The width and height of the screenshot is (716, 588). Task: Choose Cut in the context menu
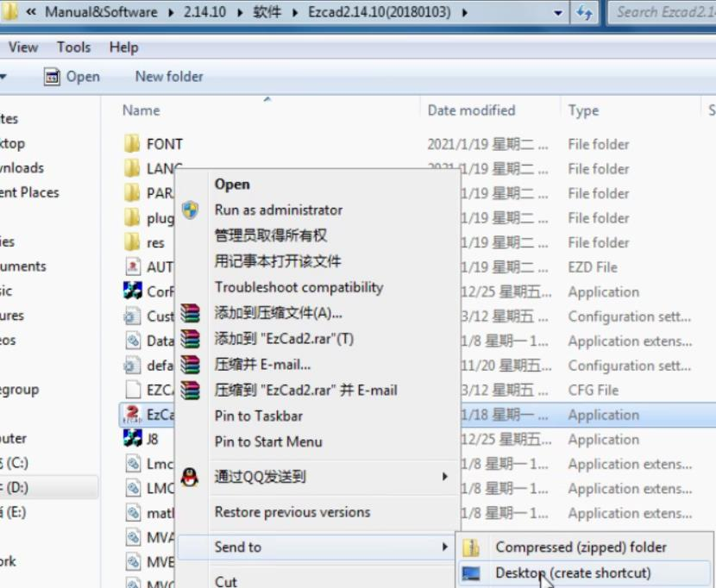pos(226,581)
